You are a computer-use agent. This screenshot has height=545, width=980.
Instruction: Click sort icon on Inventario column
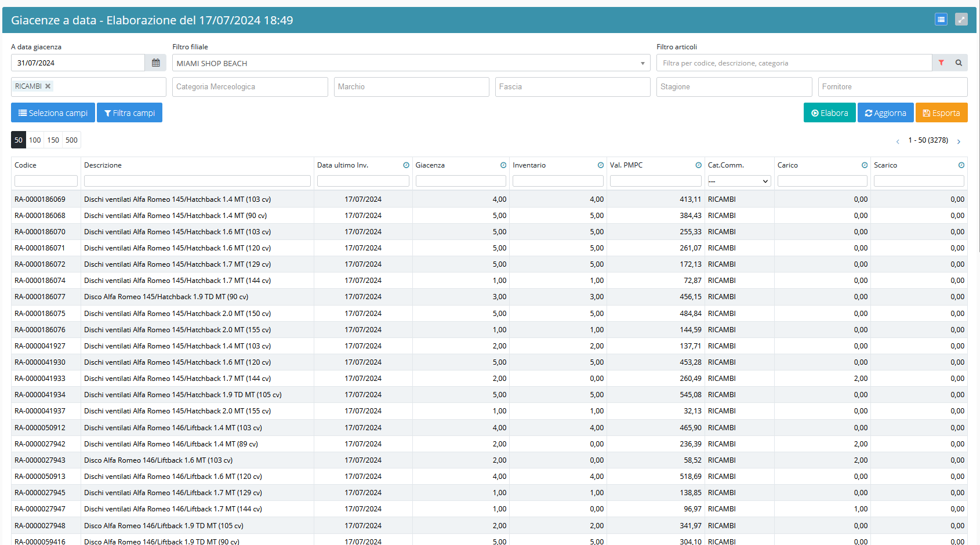(601, 165)
